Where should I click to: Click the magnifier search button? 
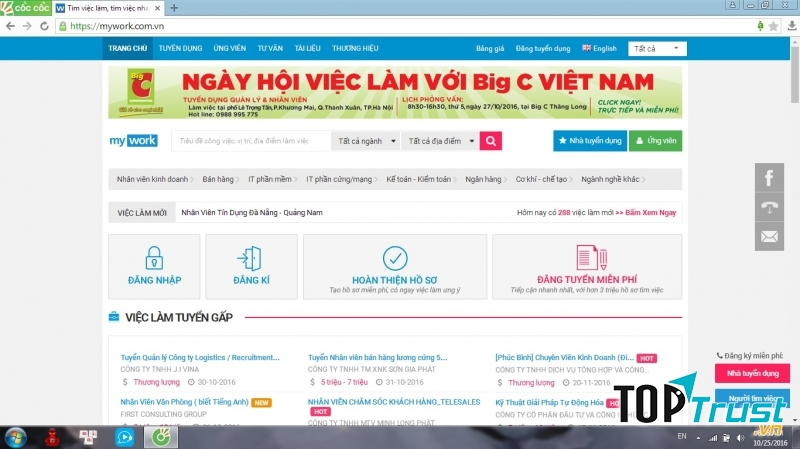pyautogui.click(x=491, y=141)
